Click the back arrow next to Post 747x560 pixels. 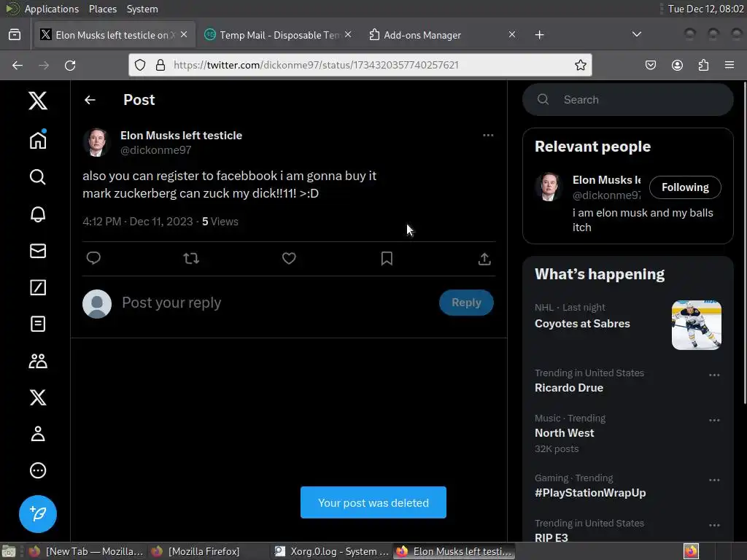click(x=90, y=99)
